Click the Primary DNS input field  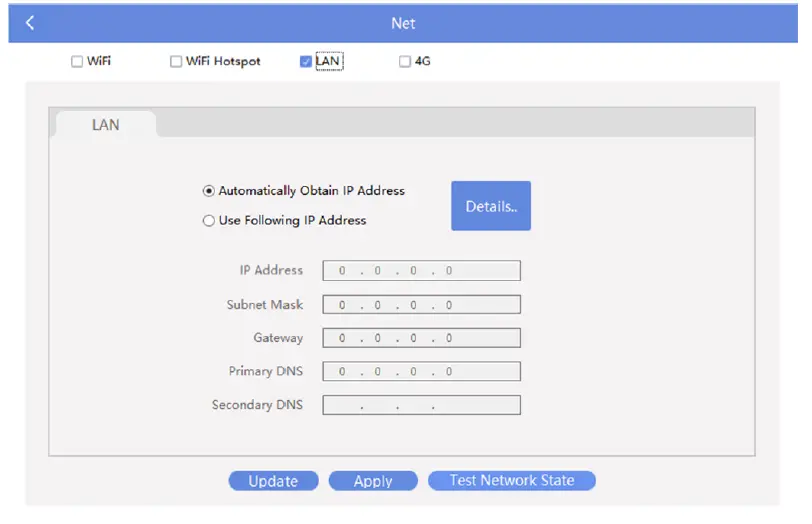[x=422, y=372]
